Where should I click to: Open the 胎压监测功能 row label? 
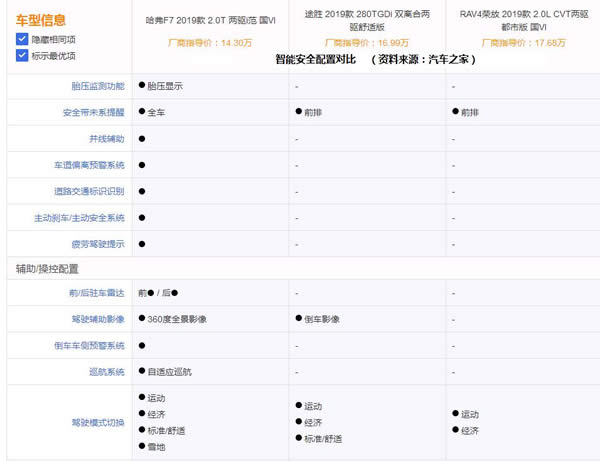tap(98, 86)
